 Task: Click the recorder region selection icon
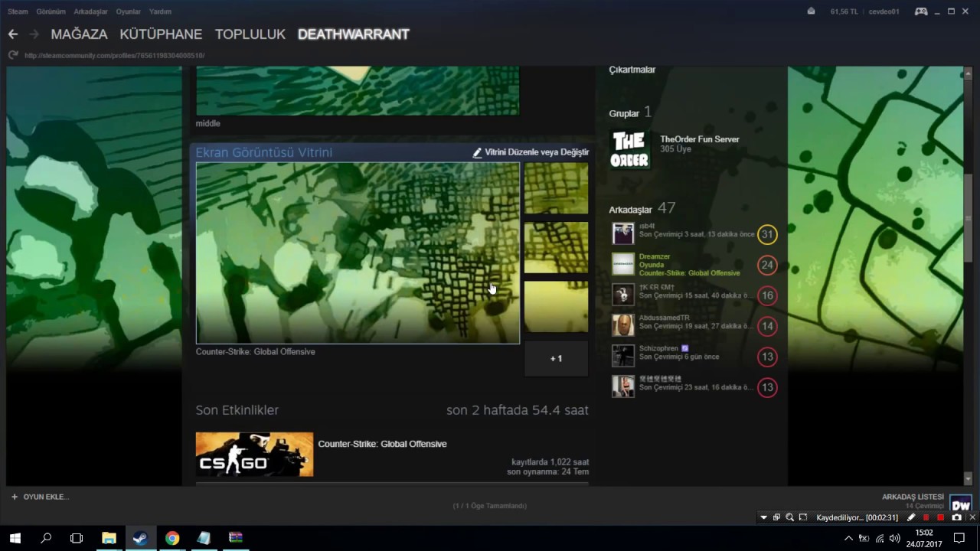tap(803, 517)
